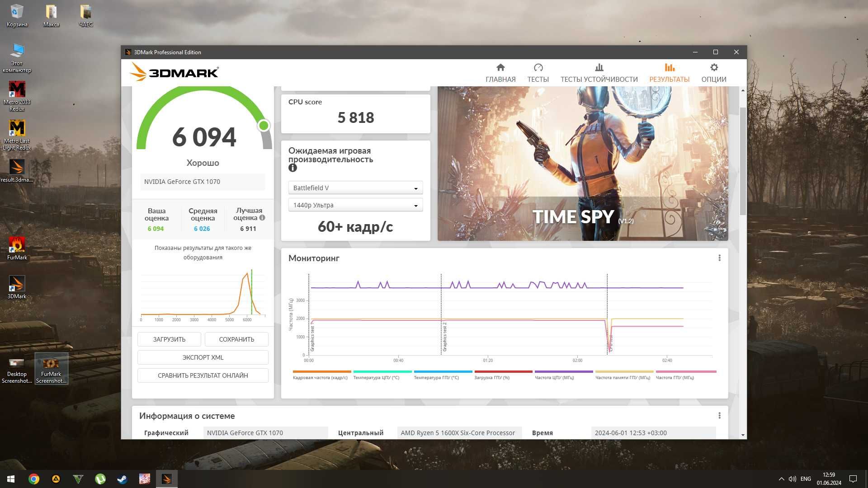The height and width of the screenshot is (488, 868).
Task: Open the pink picture app on taskbar
Action: (x=145, y=479)
